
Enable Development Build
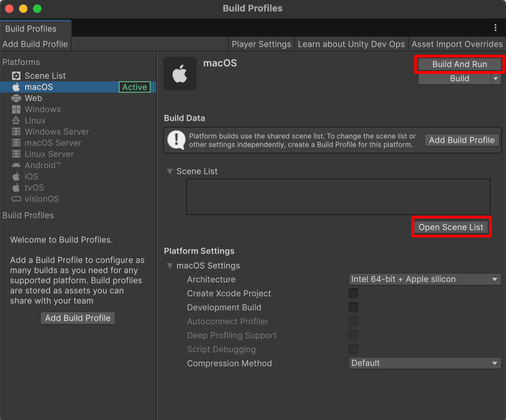coord(353,307)
